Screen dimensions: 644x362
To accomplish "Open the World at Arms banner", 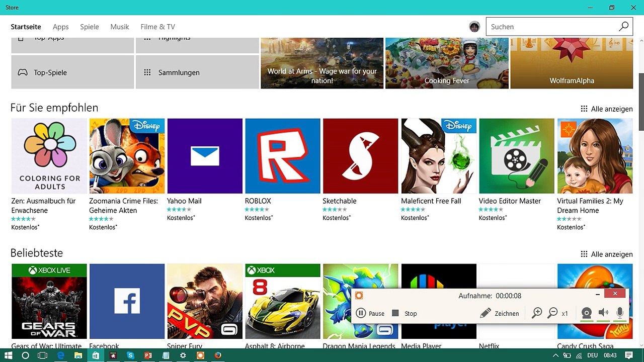I will point(322,63).
